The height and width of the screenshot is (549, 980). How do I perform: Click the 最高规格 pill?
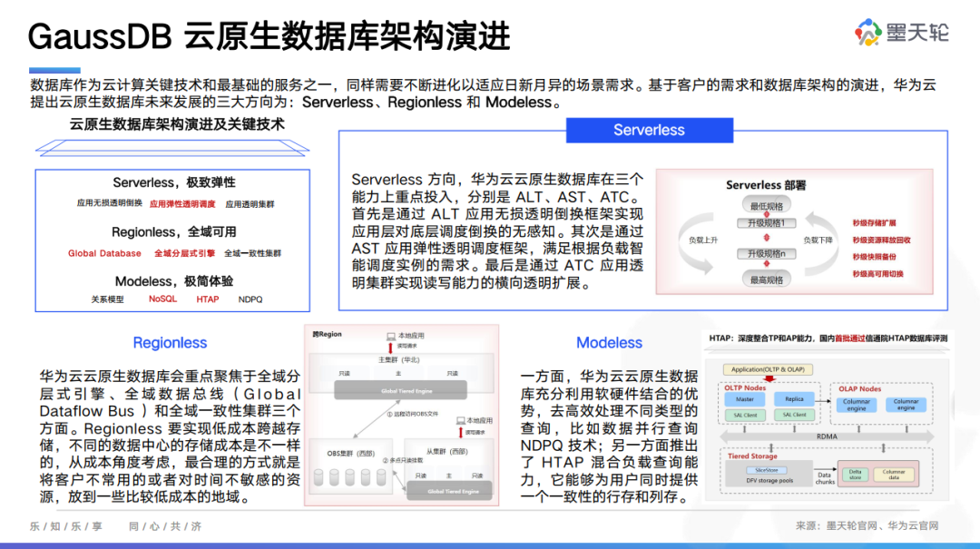(766, 279)
